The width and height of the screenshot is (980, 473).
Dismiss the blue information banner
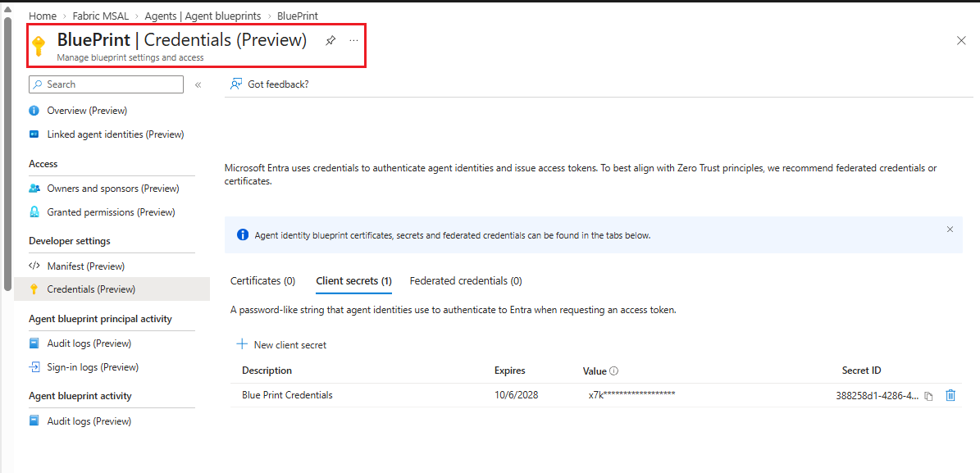(x=950, y=230)
